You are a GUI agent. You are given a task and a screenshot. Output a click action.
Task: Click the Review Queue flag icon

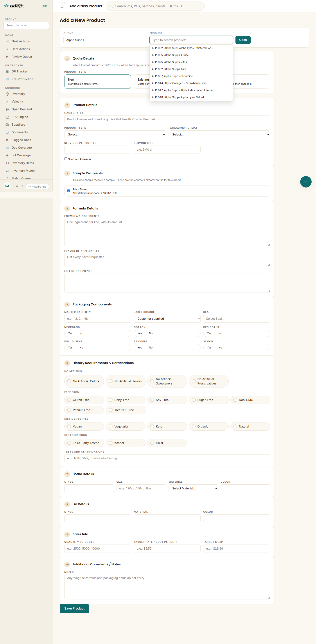pyautogui.click(x=7, y=57)
